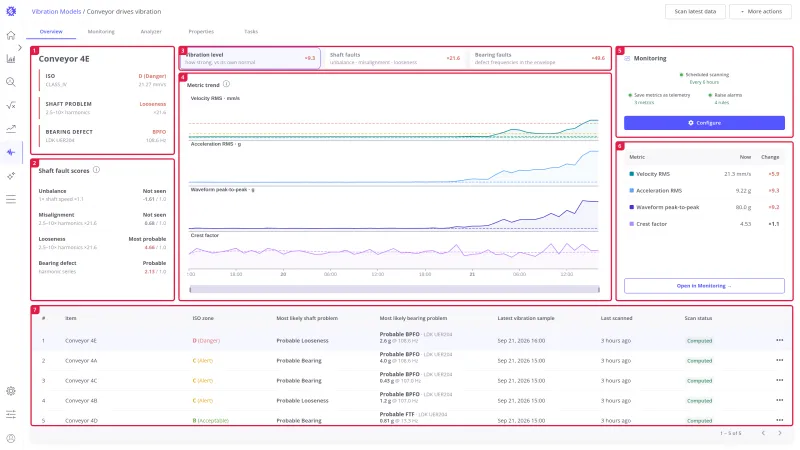The width and height of the screenshot is (800, 450).
Task: Follow the Vibration Models breadcrumb link
Action: pyautogui.click(x=56, y=11)
